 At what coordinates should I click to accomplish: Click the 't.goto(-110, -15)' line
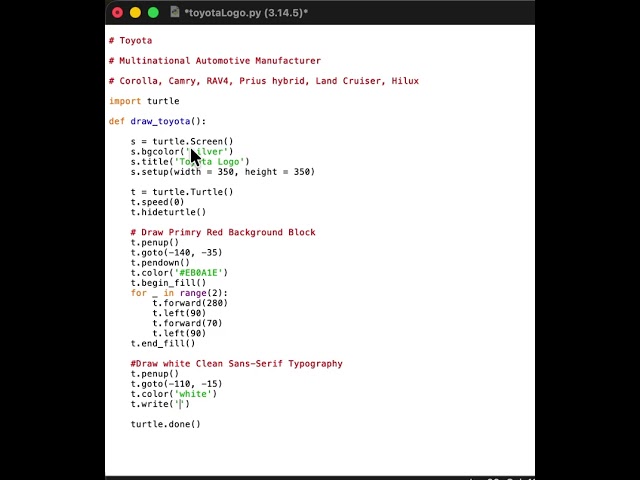(x=177, y=384)
